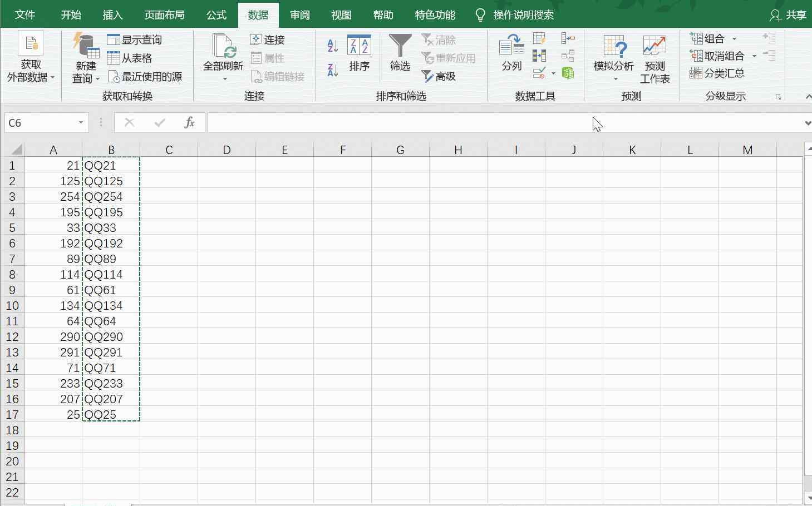Open the Ungroup (取消组合) dropdown arrow
Screen dimensions: 812x506
coord(754,56)
